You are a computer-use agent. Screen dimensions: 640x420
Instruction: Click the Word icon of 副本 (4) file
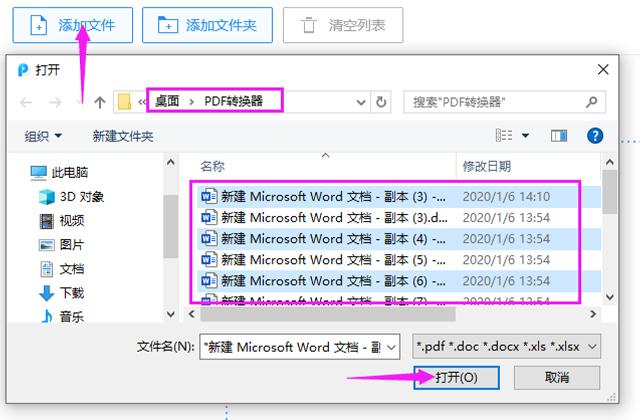[209, 238]
